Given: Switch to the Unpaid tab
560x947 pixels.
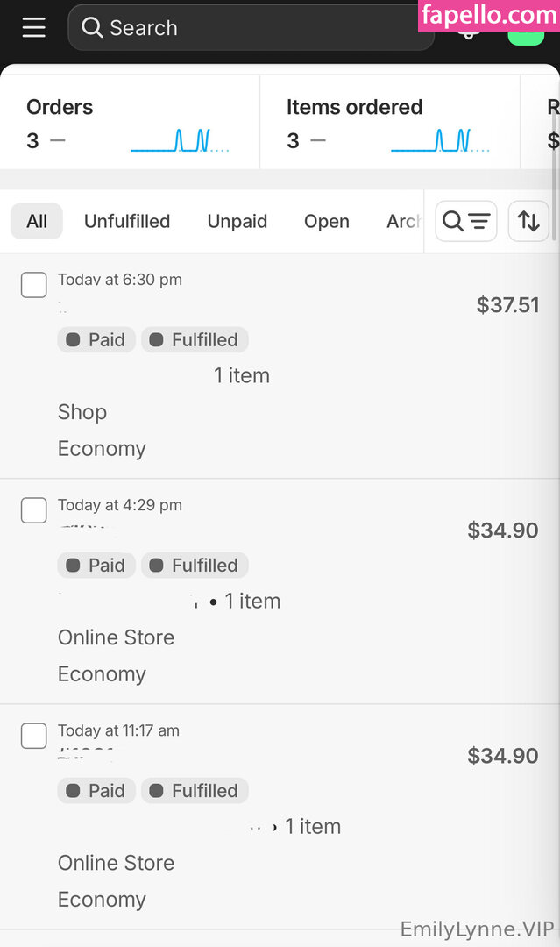Looking at the screenshot, I should point(237,222).
